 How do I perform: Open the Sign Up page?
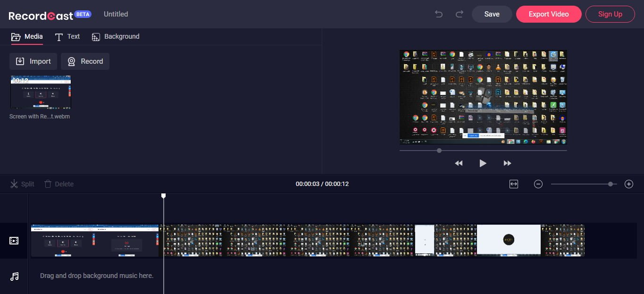[x=610, y=14]
